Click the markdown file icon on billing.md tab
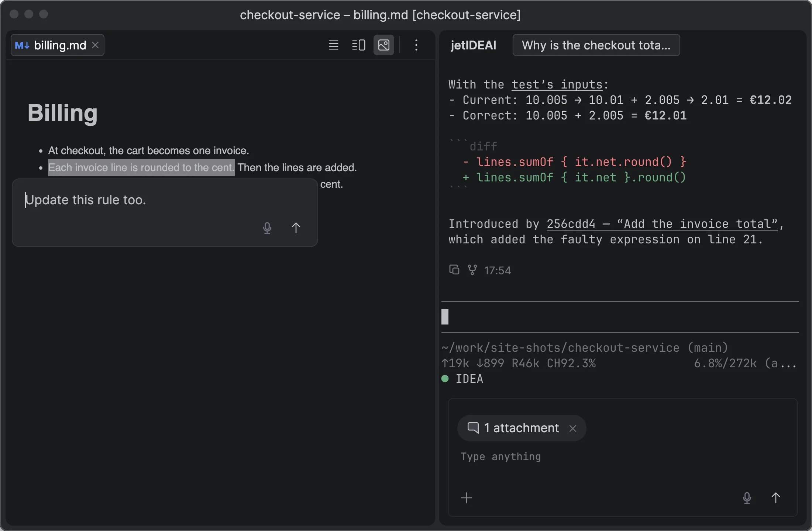 22,45
